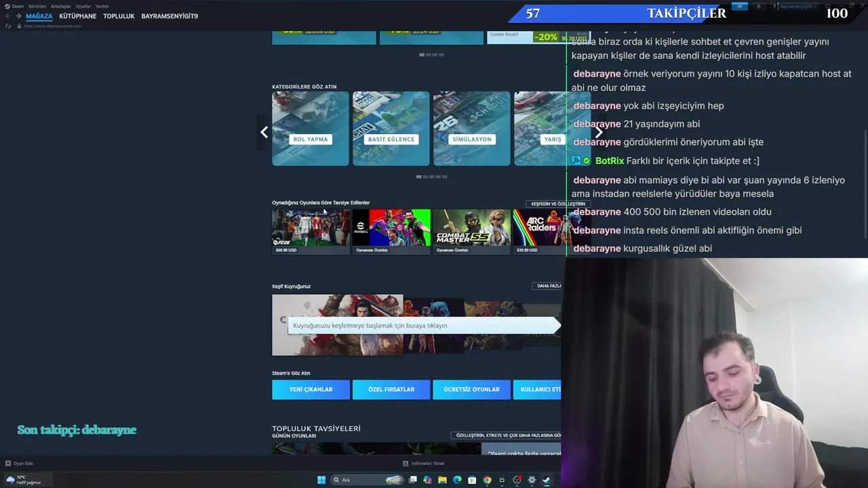Click the Steam icon on the taskbar

point(547,480)
